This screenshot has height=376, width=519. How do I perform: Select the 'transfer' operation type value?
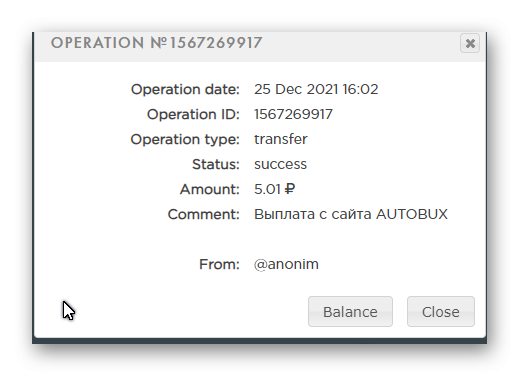(281, 139)
